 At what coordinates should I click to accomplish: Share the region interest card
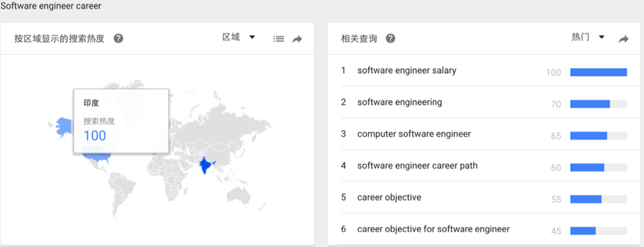(x=297, y=39)
